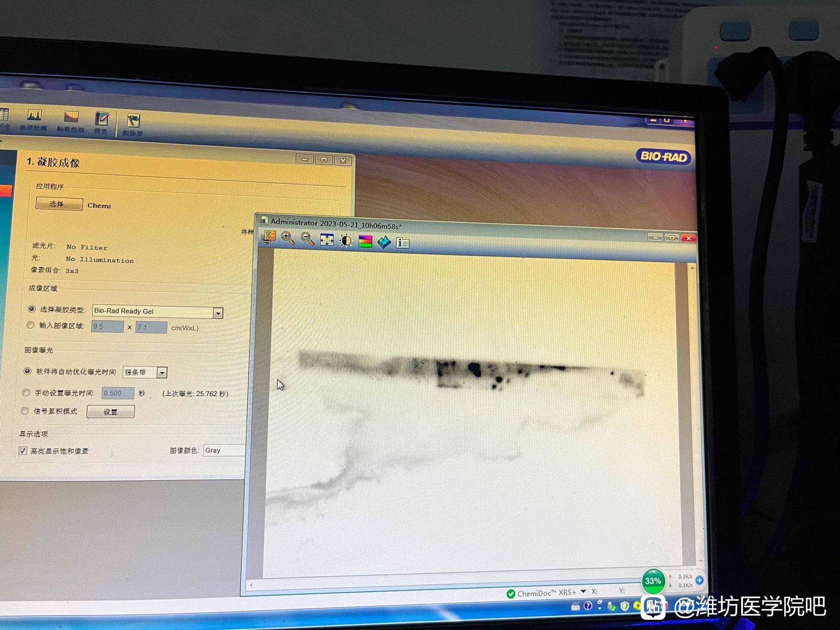Click the image tools icon in viewer toolbar
840x630 pixels.
(x=268, y=237)
